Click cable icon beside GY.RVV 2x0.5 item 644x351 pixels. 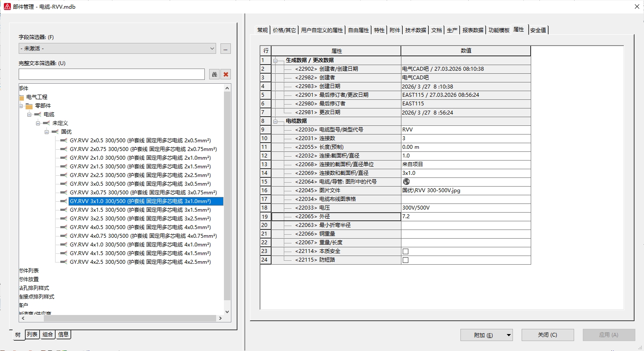[x=64, y=141]
